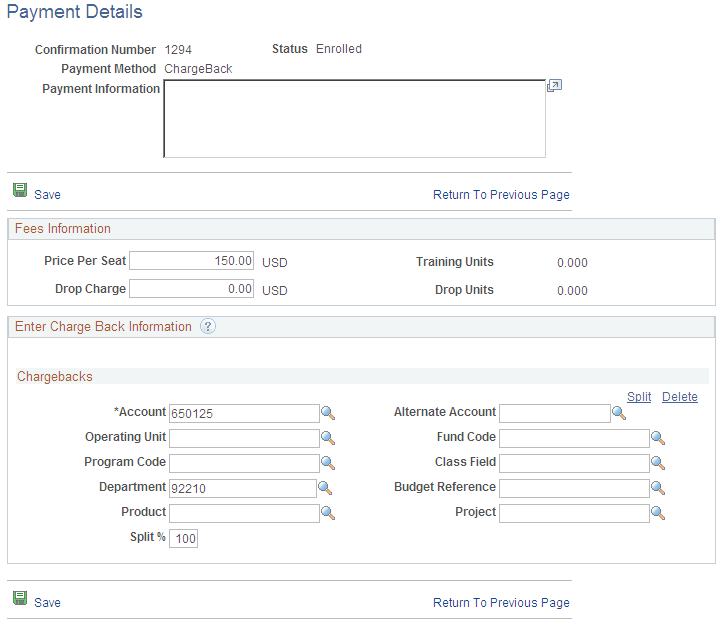Viewport: 721px width, 622px height.
Task: Click the Training Units value 0.000
Action: pyautogui.click(x=572, y=262)
